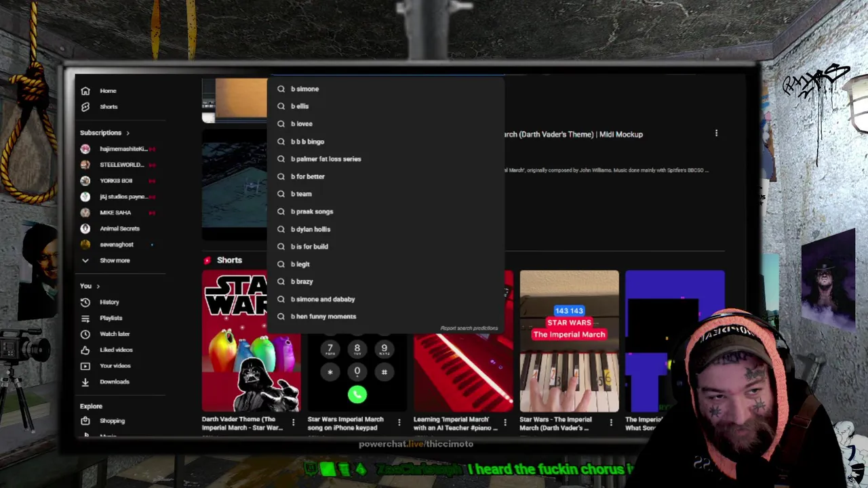Click Animal Secrets channel avatar
Screen dimensions: 868x488
click(x=85, y=228)
